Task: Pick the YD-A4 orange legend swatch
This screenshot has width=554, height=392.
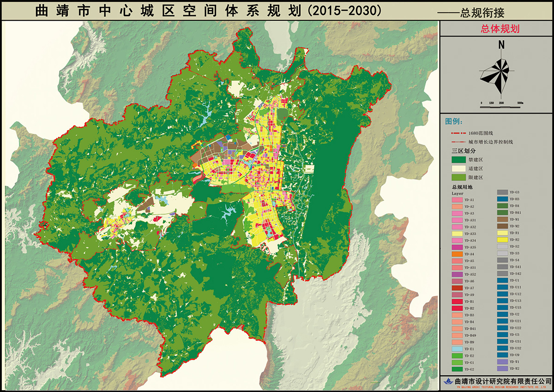Action: 457,254
